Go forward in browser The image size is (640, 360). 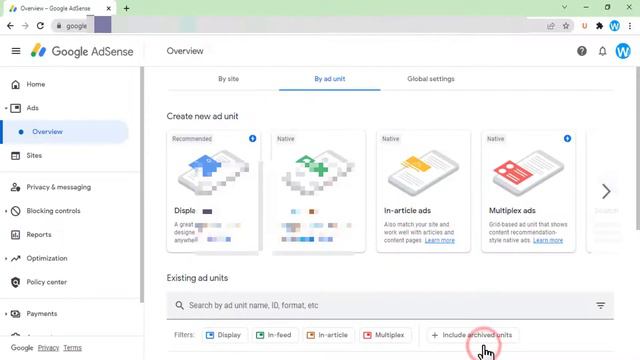(25, 26)
